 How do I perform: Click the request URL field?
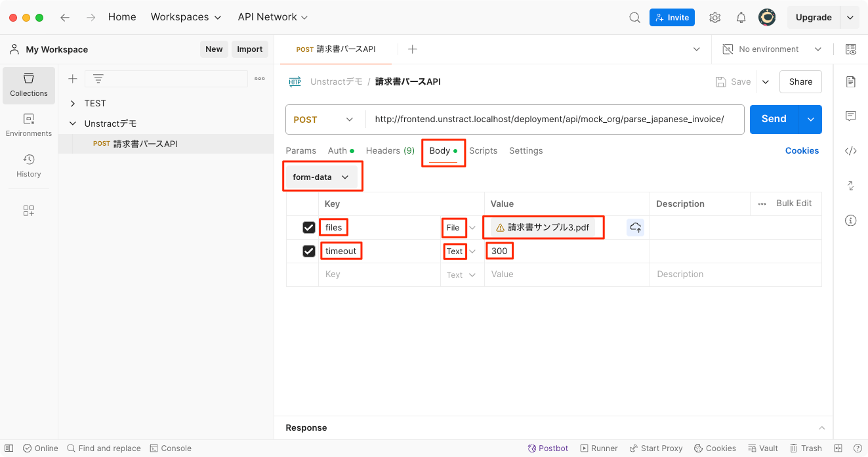[555, 120]
